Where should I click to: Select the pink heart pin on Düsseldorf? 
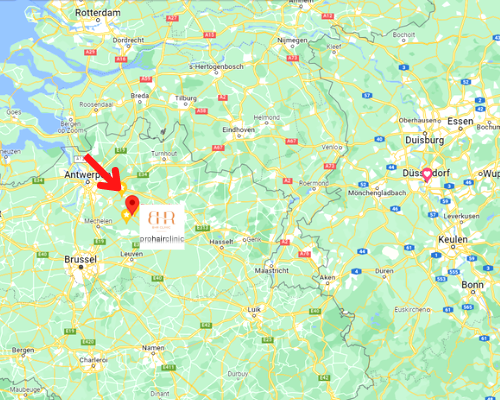pos(427,175)
